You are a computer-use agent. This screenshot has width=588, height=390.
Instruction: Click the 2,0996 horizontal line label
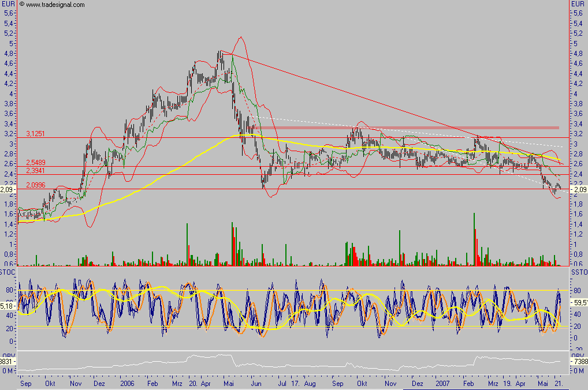(36, 185)
